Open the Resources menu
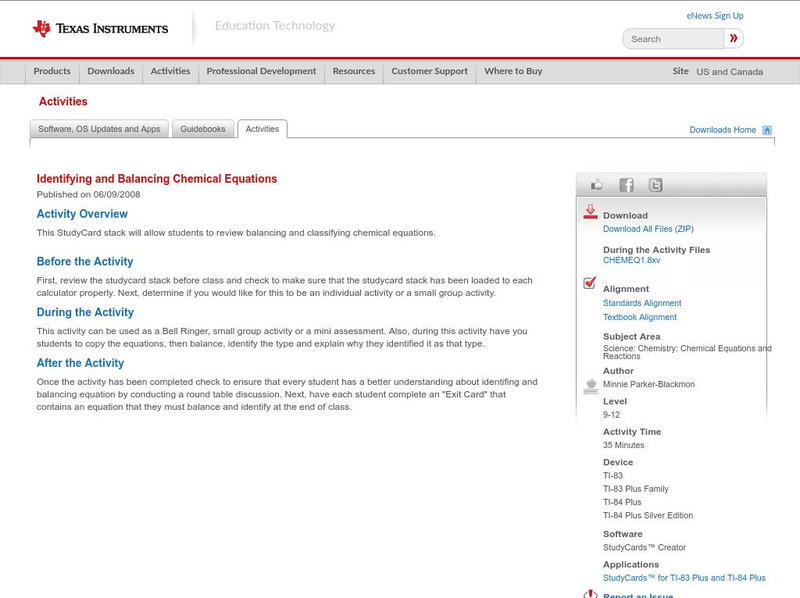This screenshot has height=598, width=800. point(354,71)
